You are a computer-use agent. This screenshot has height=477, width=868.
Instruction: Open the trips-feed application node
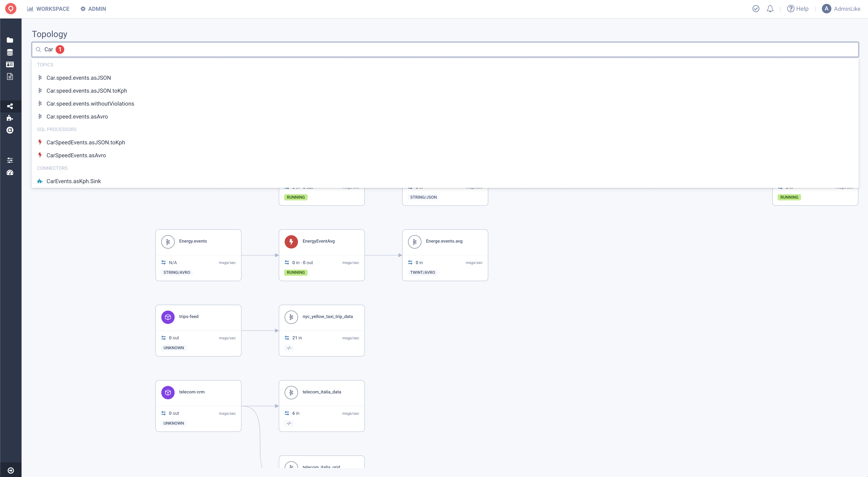[x=198, y=331]
